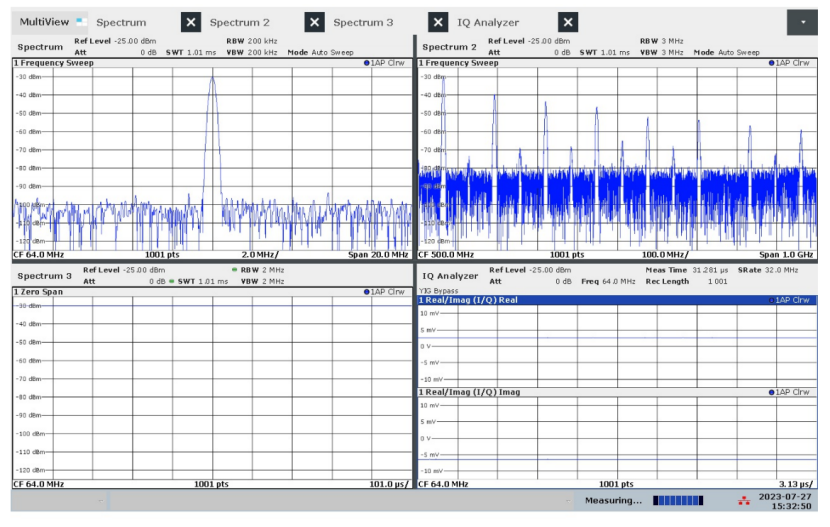The image size is (830, 527).
Task: Click Freq 64.0 MHz in IQ Analyzer
Action: point(608,281)
